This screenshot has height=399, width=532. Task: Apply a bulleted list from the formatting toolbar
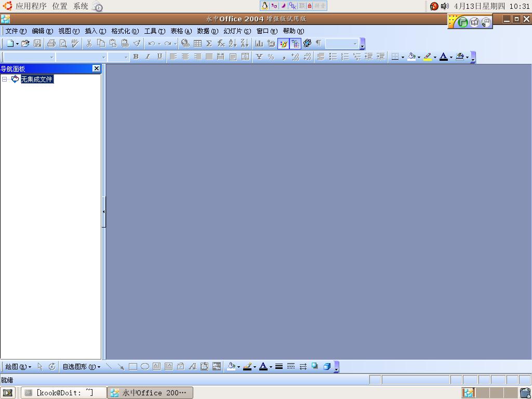tap(333, 57)
